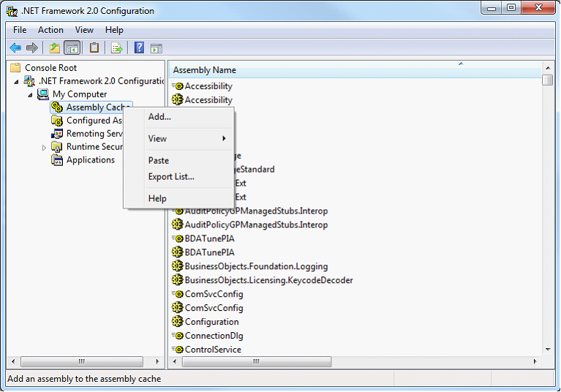561x392 pixels.
Task: Click the Console Root folder icon
Action: click(15, 68)
